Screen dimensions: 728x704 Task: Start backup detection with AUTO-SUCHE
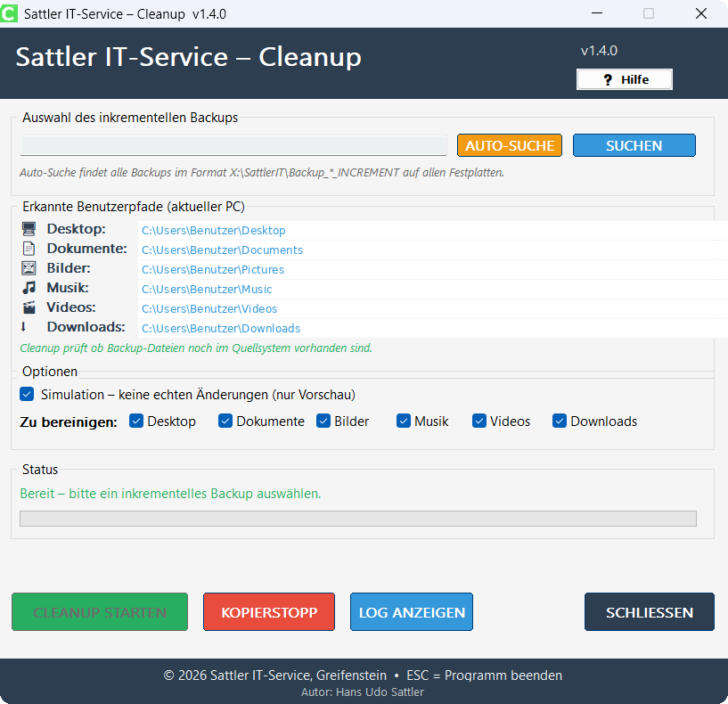pyautogui.click(x=509, y=145)
